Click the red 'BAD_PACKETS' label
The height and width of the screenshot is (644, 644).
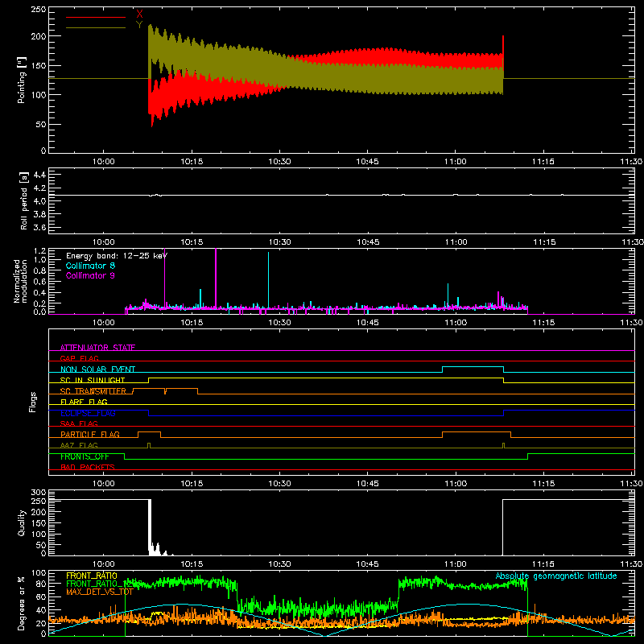[88, 467]
